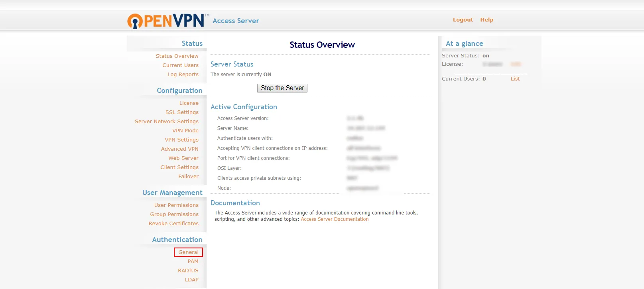
Task: Open the License configuration page
Action: coord(189,103)
